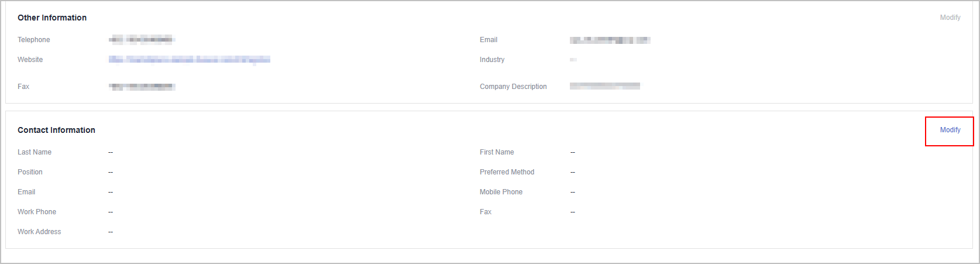Click the Company Description value

[605, 86]
